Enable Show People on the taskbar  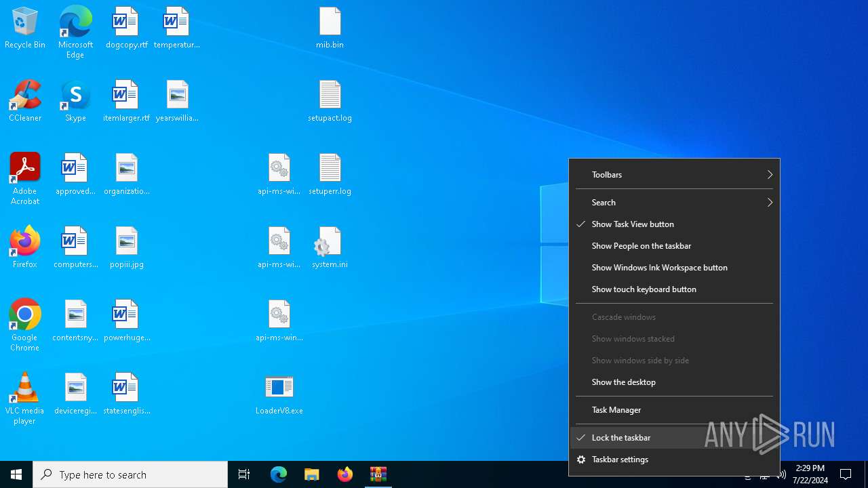click(674, 246)
